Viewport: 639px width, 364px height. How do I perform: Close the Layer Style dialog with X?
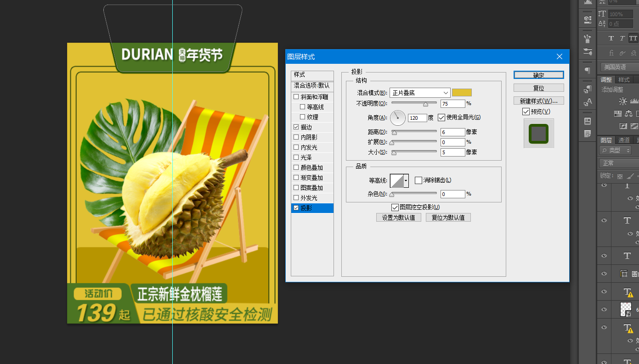pos(560,56)
